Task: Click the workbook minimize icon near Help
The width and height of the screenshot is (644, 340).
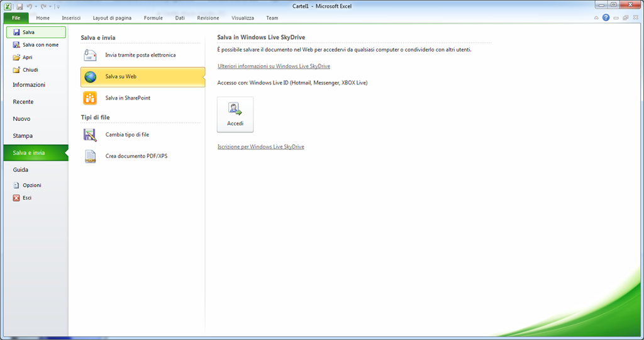Action: pyautogui.click(x=616, y=18)
